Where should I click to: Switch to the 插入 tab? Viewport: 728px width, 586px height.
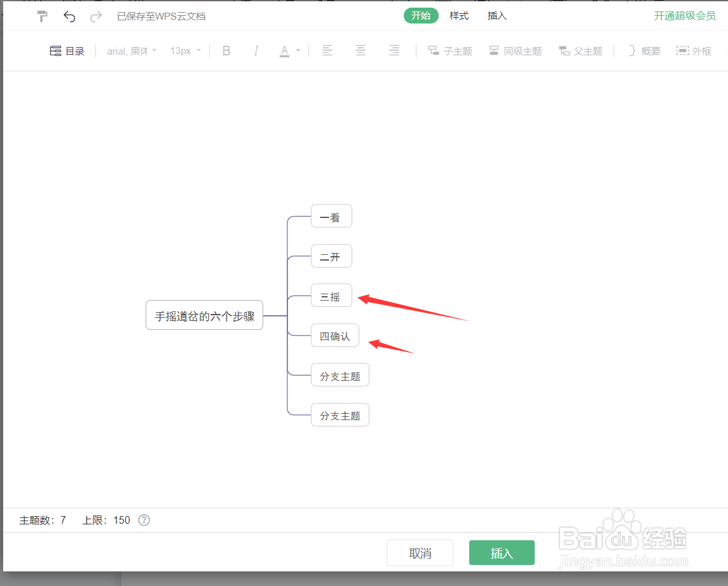pyautogui.click(x=497, y=15)
